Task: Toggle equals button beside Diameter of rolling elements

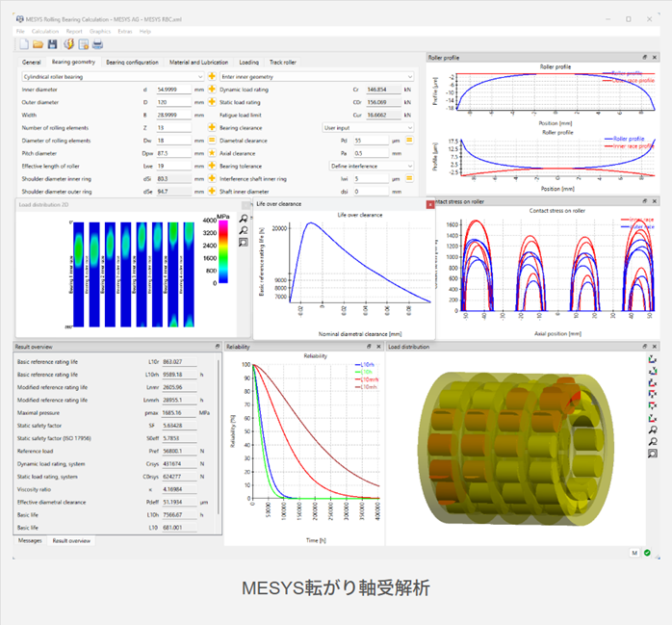Action: (x=212, y=141)
